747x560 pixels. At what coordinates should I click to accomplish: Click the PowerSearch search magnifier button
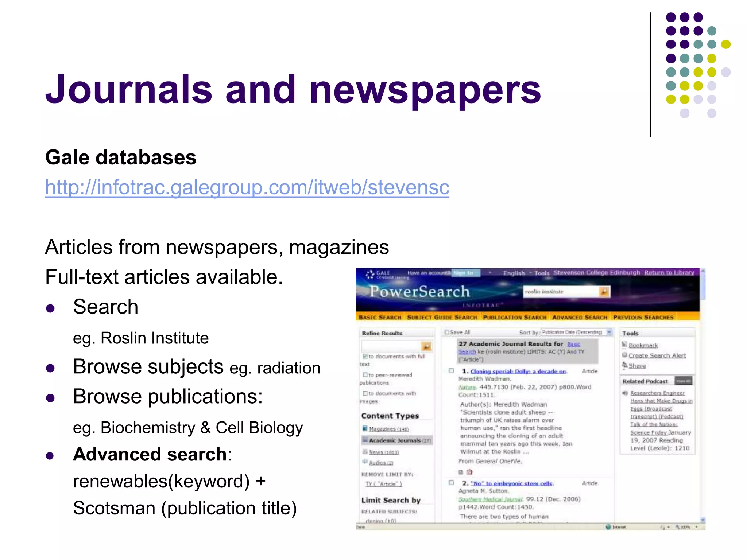pos(604,291)
